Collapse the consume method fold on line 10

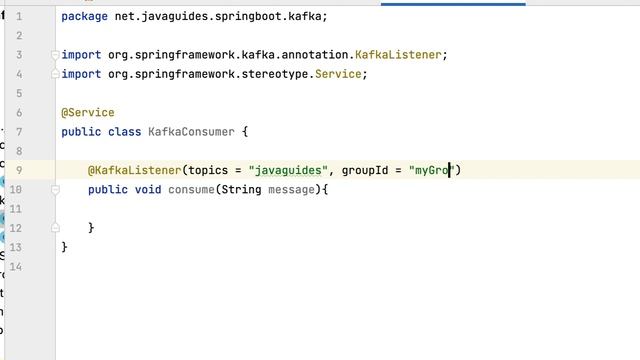coord(55,190)
